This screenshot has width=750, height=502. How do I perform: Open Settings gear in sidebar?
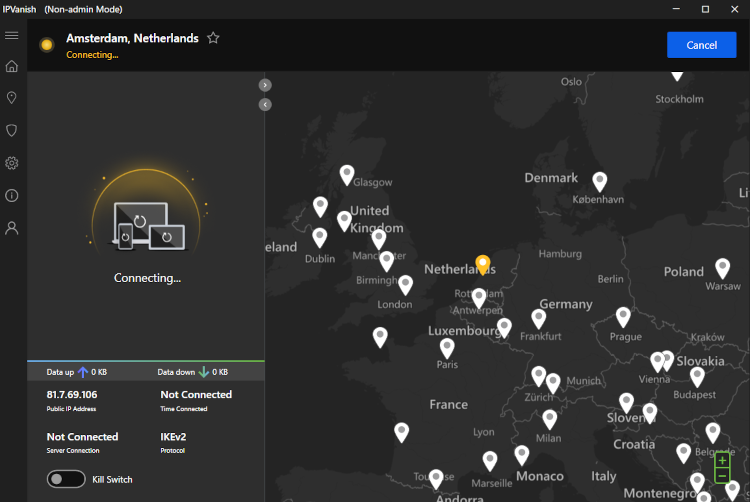(11, 163)
